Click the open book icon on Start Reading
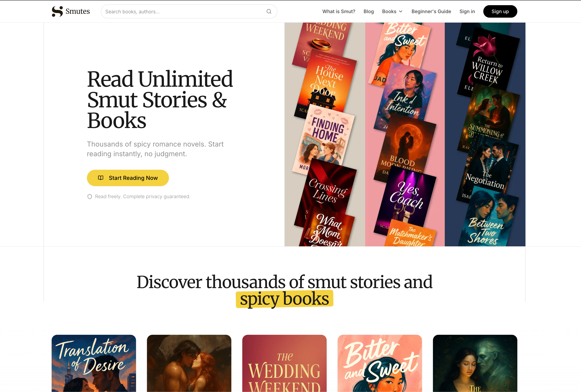Image resolution: width=581 pixels, height=392 pixels. (101, 178)
